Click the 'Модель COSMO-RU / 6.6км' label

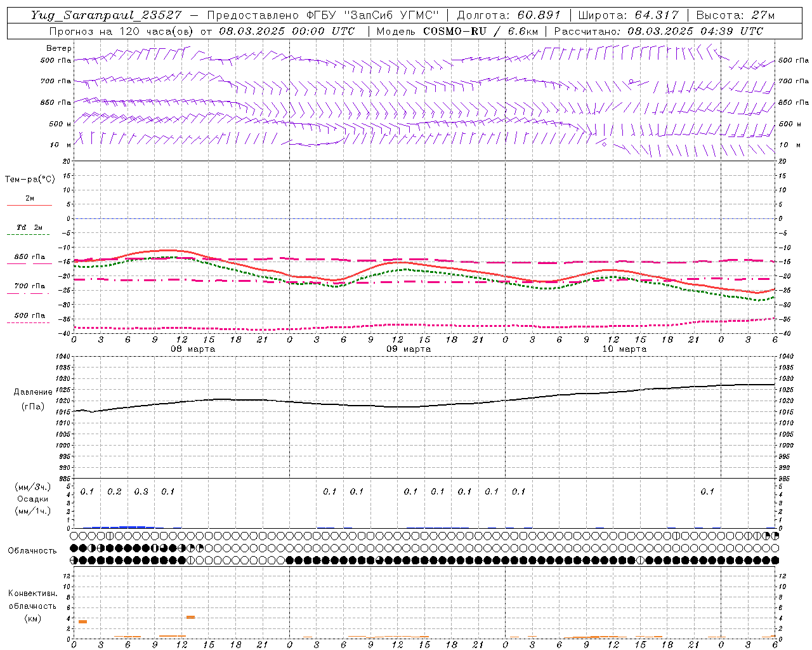(x=457, y=31)
